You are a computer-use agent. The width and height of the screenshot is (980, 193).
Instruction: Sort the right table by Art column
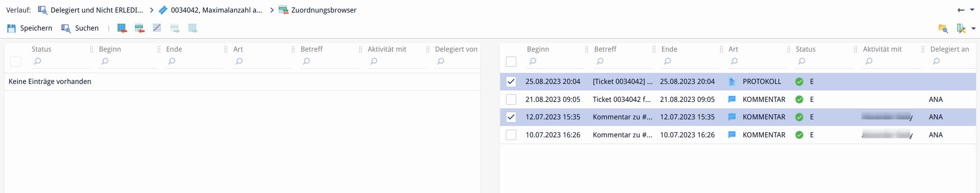click(733, 49)
